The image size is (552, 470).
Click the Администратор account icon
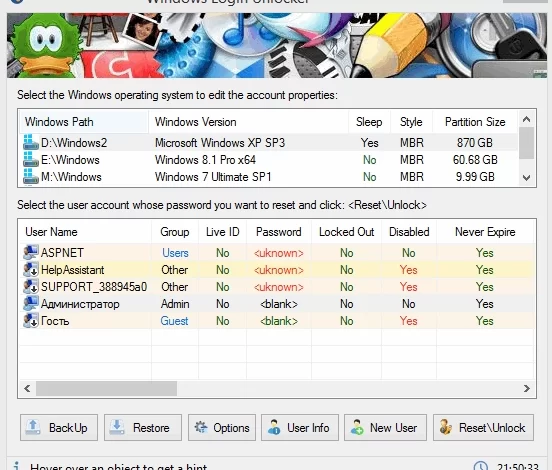[x=31, y=303]
